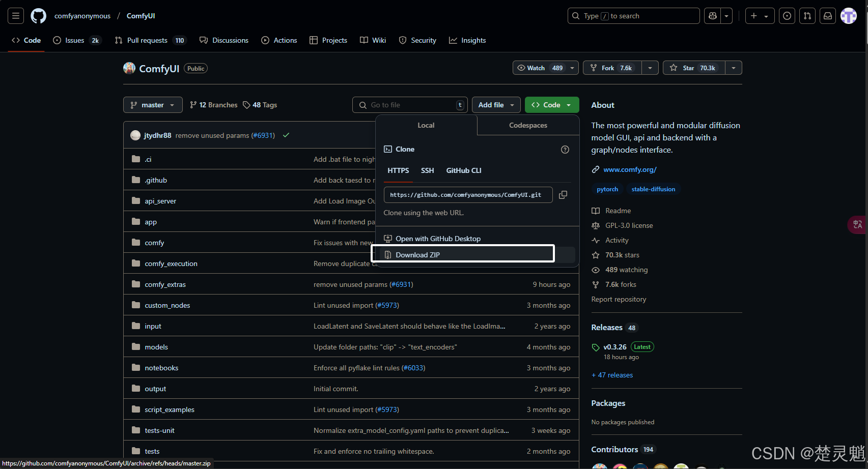This screenshot has width=868, height=469.
Task: Open the Projects tab
Action: [x=328, y=40]
